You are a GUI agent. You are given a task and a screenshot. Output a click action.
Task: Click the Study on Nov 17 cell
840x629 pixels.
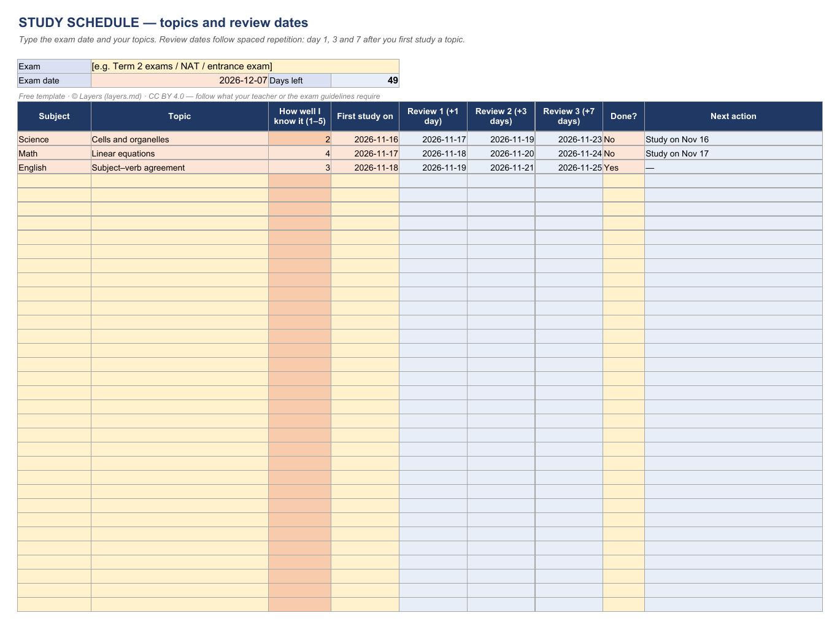point(733,153)
